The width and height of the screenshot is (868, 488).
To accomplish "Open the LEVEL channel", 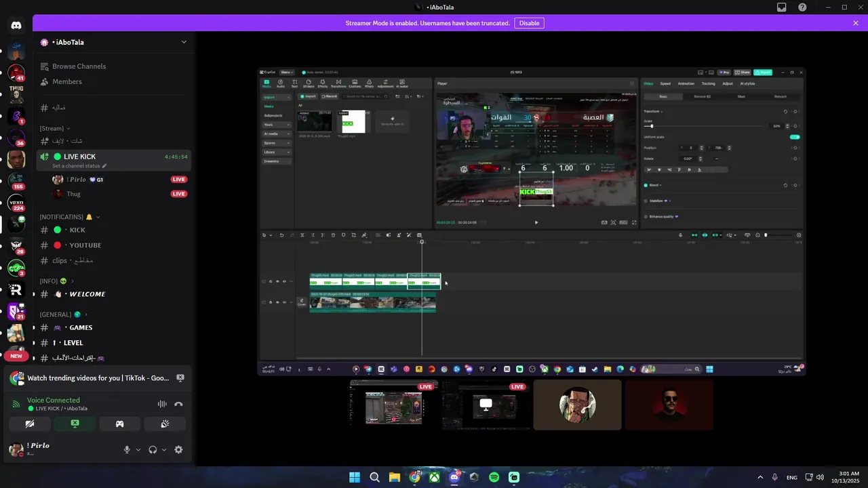I will point(113,343).
